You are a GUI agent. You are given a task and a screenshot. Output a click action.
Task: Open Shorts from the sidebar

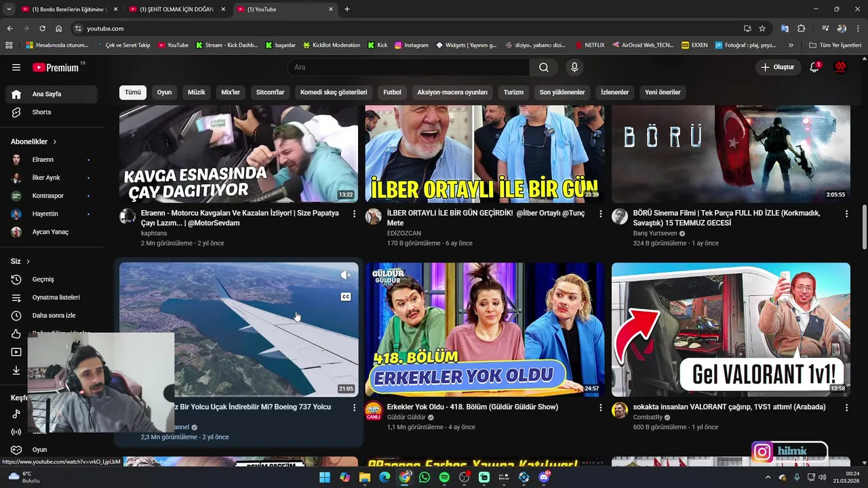[x=52, y=112]
